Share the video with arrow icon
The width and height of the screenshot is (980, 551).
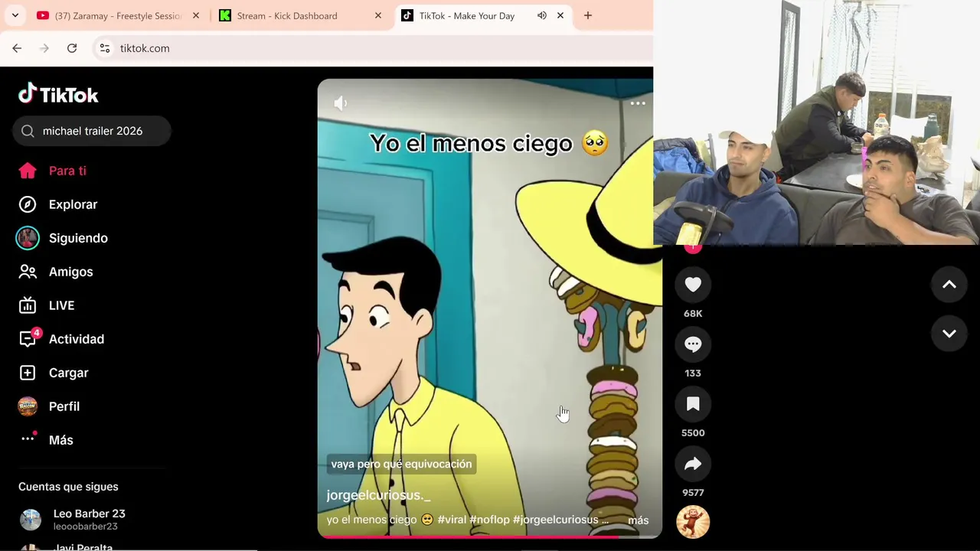[x=693, y=464]
